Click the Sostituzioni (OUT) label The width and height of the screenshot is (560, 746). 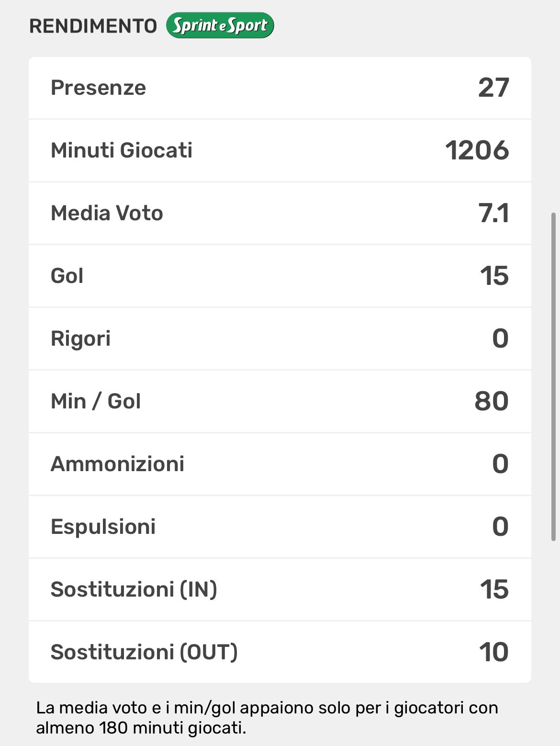(x=144, y=652)
